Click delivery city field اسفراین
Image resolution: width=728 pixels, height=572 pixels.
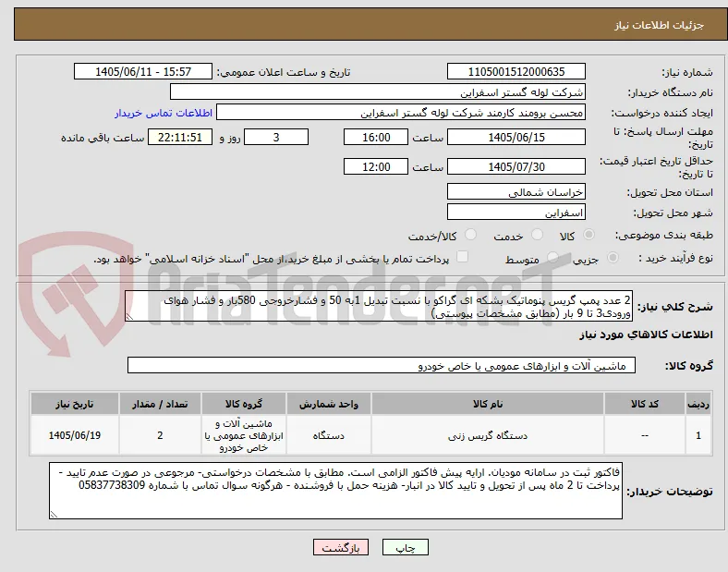(516, 213)
